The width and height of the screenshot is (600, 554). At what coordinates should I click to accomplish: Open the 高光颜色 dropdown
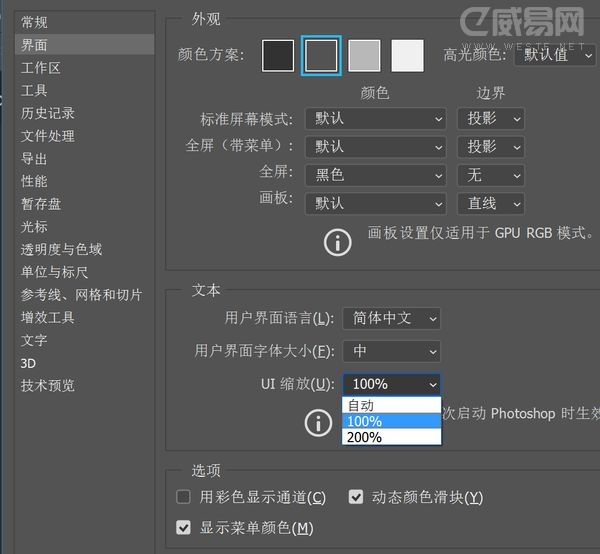point(553,55)
